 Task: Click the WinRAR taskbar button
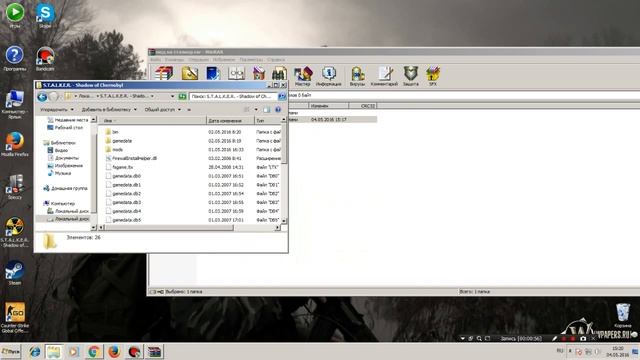point(155,351)
